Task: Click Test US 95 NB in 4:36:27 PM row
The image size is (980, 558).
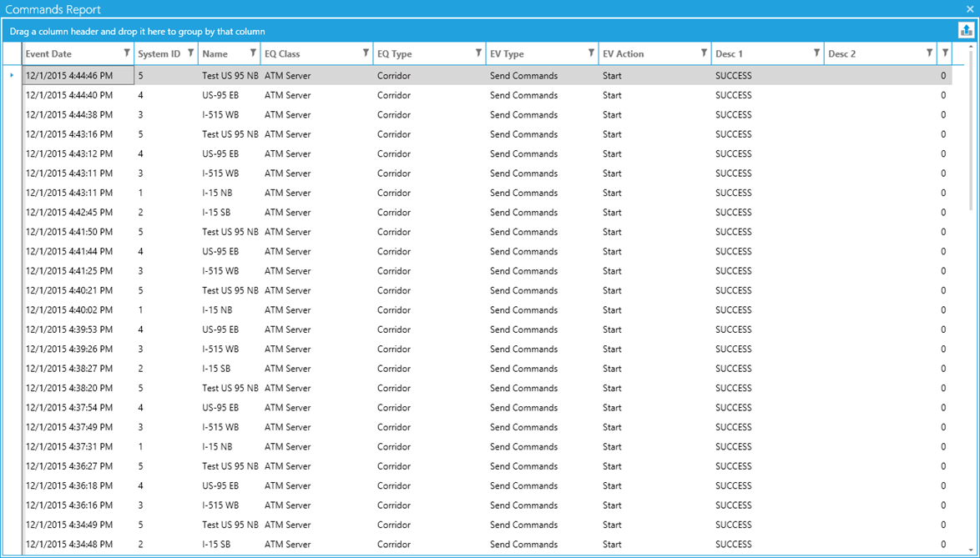Action: coord(230,466)
